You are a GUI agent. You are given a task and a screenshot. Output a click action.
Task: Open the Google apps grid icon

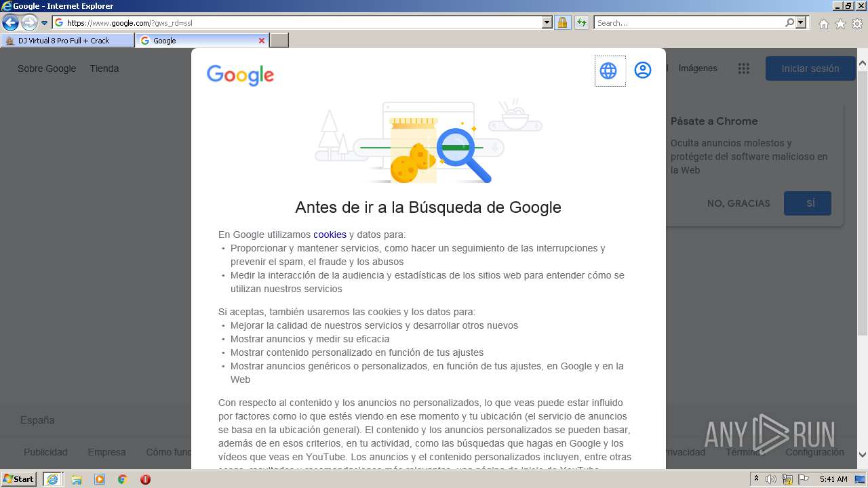[744, 68]
